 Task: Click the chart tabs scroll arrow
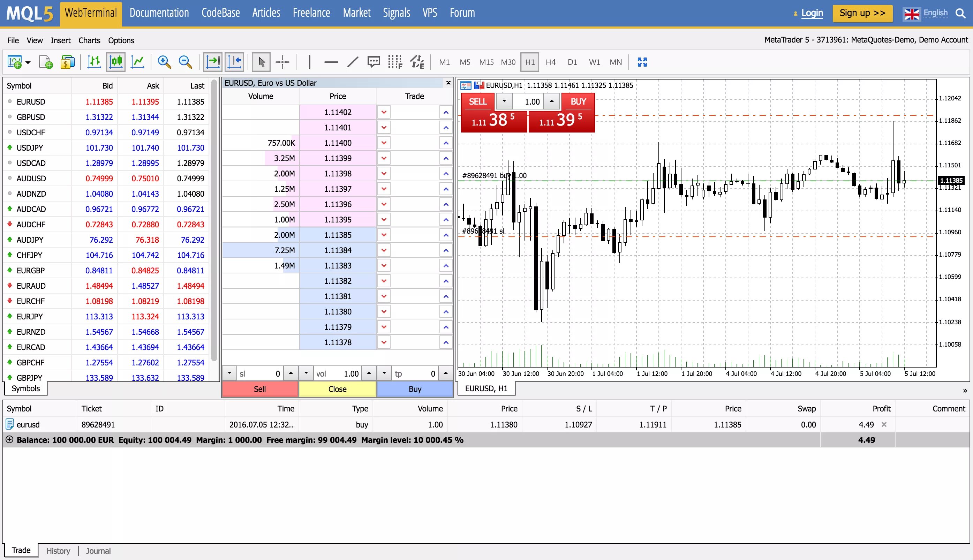click(x=965, y=391)
